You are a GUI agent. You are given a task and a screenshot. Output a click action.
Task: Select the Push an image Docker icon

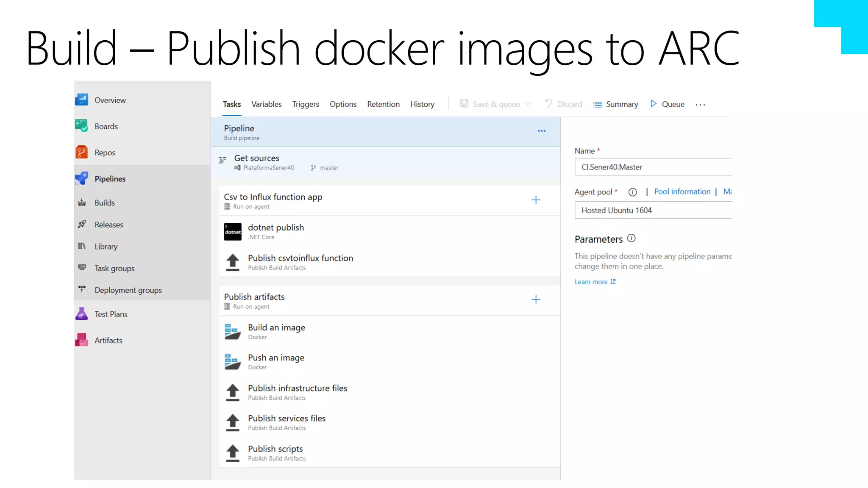pos(233,362)
